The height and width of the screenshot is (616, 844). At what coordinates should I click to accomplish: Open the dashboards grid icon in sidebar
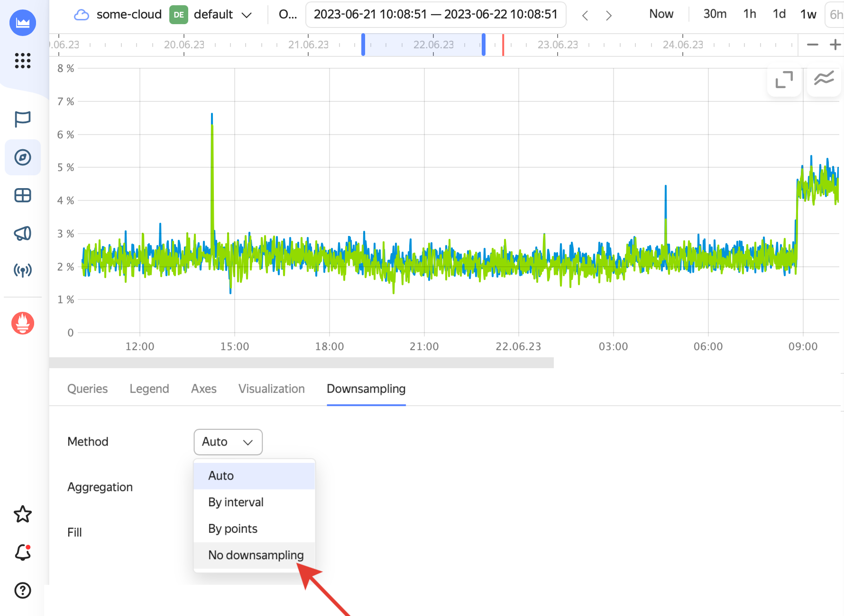point(22,195)
